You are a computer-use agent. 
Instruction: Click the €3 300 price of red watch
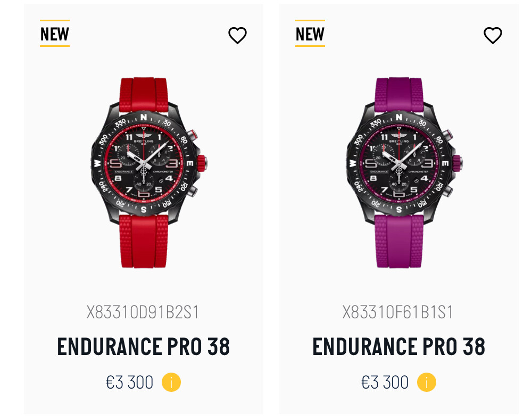(130, 382)
